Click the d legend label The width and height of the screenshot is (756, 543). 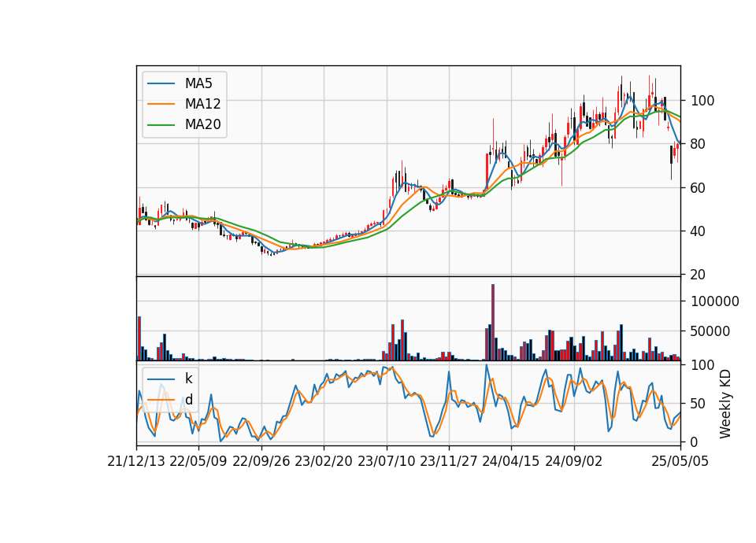[189, 400]
